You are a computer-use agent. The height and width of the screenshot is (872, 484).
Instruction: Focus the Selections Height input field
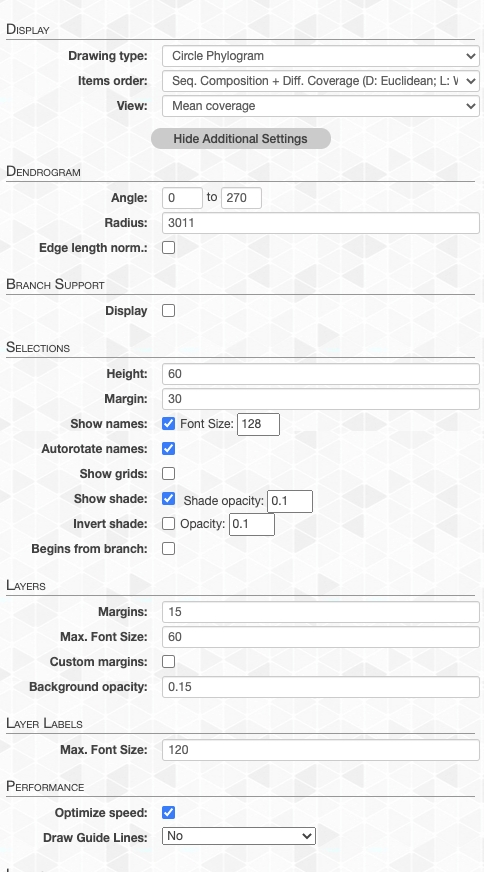click(x=320, y=374)
